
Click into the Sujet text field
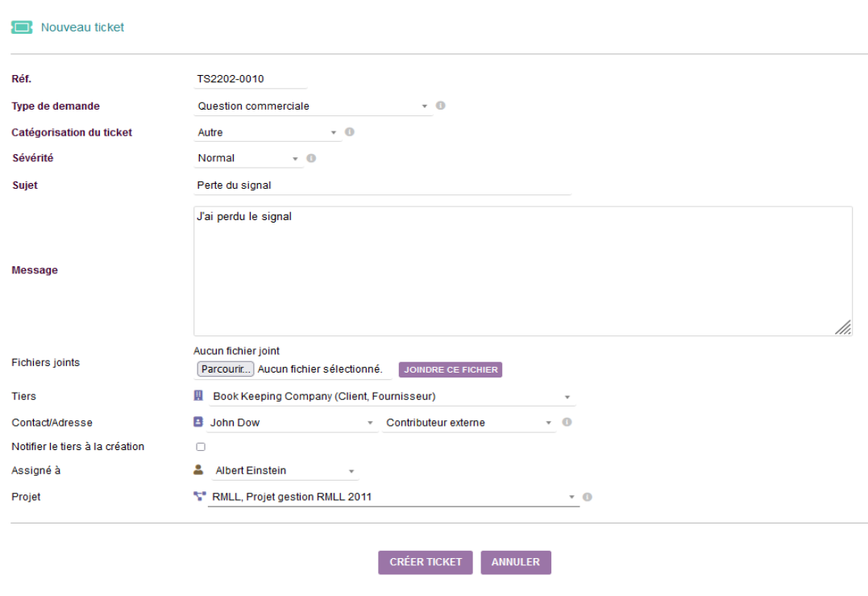(x=383, y=185)
